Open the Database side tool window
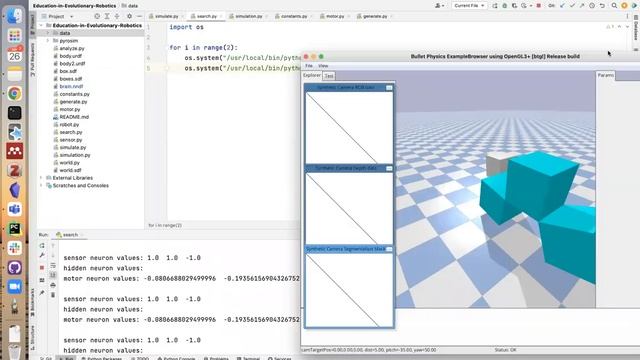Image resolution: width=640 pixels, height=360 pixels. coord(636,29)
